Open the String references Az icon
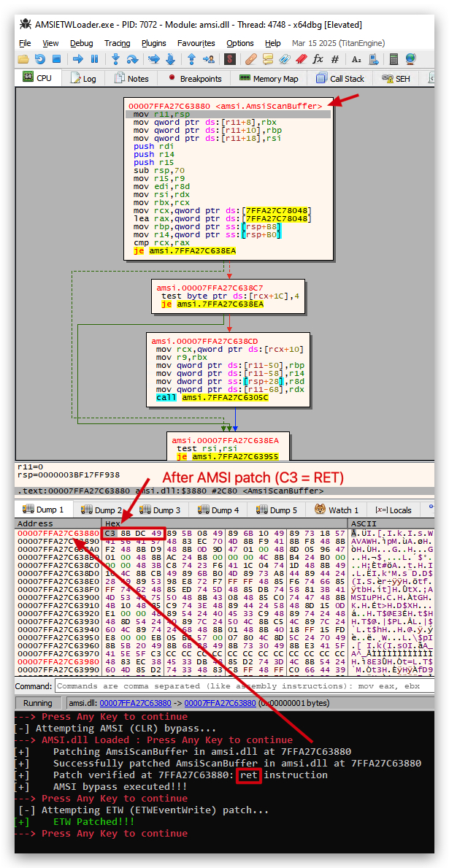449x868 pixels. (x=356, y=58)
